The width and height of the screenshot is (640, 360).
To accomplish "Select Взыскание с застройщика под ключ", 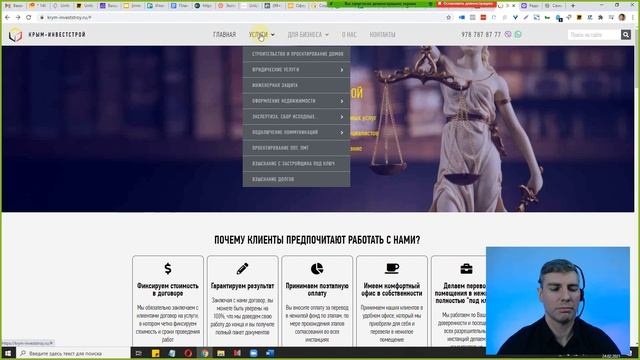I will [296, 163].
